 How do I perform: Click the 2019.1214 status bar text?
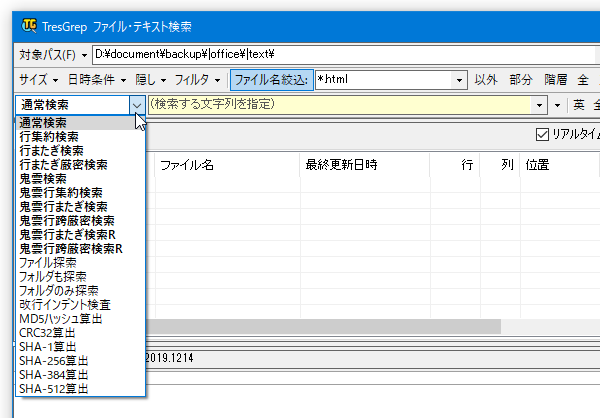click(169, 358)
